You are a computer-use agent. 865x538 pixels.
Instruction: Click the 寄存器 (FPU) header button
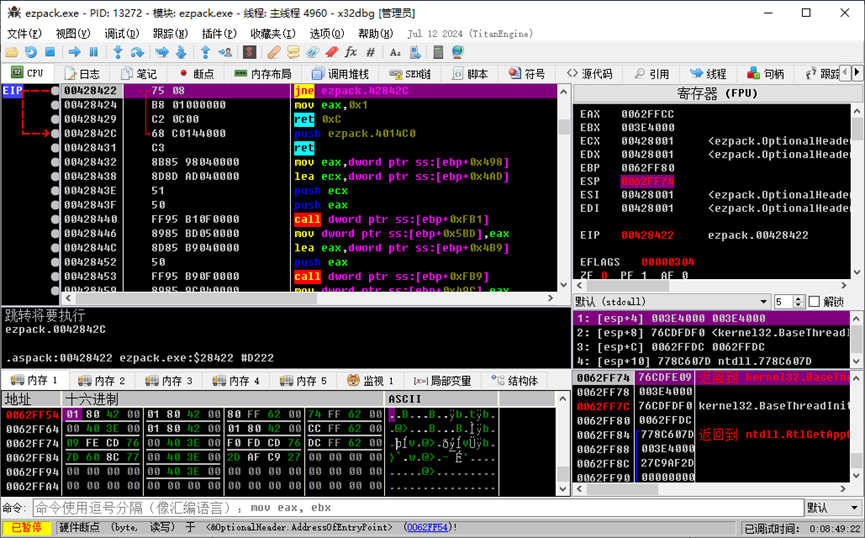(717, 93)
